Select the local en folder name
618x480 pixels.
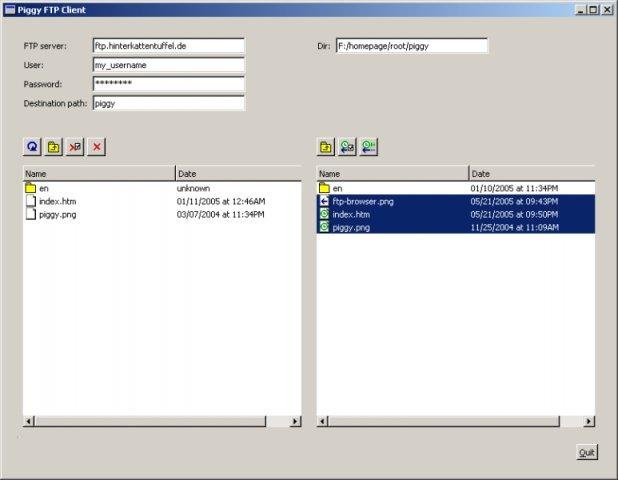click(337, 188)
